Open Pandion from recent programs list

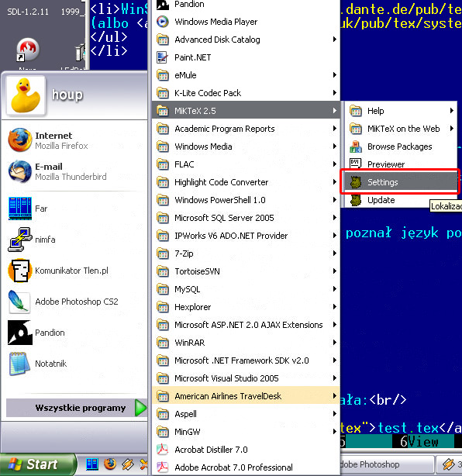pyautogui.click(x=74, y=333)
